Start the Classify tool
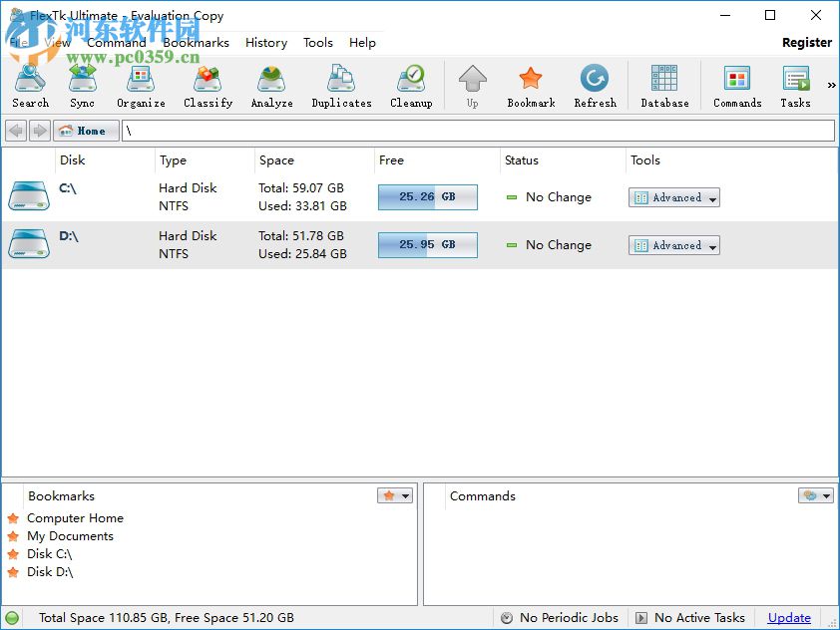The height and width of the screenshot is (630, 840). (x=208, y=87)
